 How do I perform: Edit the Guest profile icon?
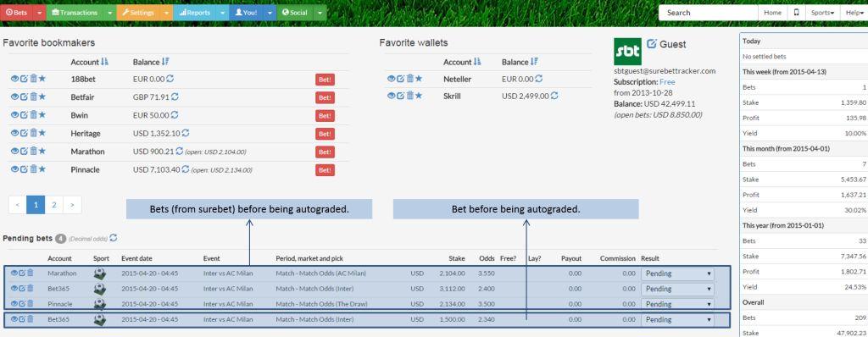coord(652,44)
